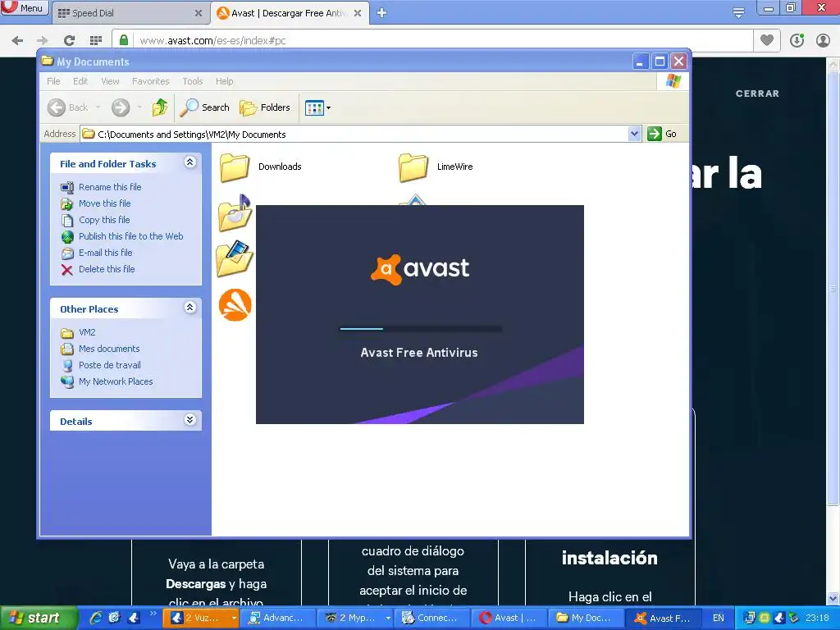
Task: Click Delete this file
Action: point(107,269)
